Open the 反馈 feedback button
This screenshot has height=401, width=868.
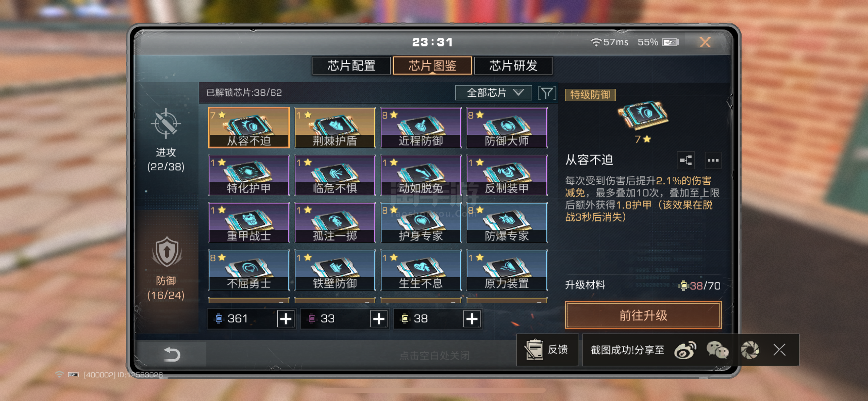(x=547, y=350)
